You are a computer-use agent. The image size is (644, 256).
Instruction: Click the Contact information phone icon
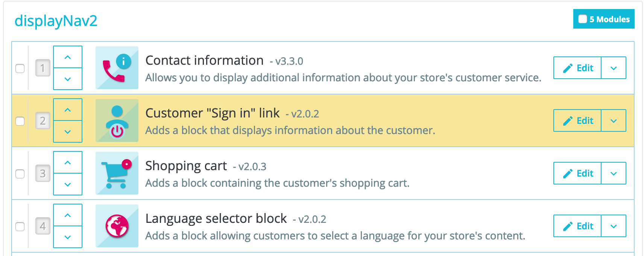tap(117, 68)
